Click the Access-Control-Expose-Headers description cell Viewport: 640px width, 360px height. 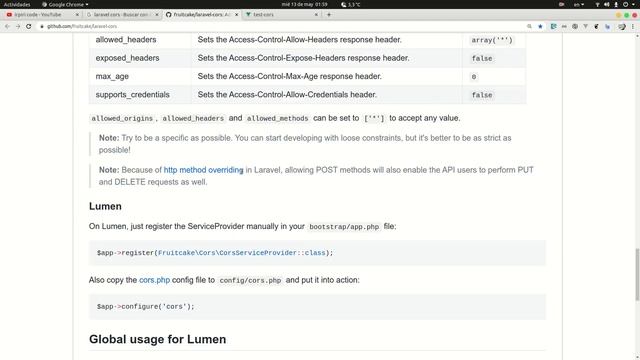[x=327, y=58]
